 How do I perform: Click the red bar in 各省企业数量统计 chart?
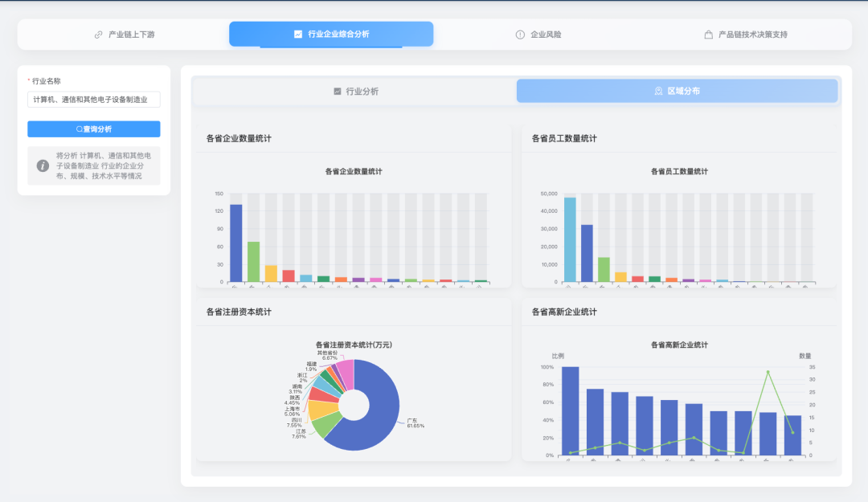pos(289,275)
